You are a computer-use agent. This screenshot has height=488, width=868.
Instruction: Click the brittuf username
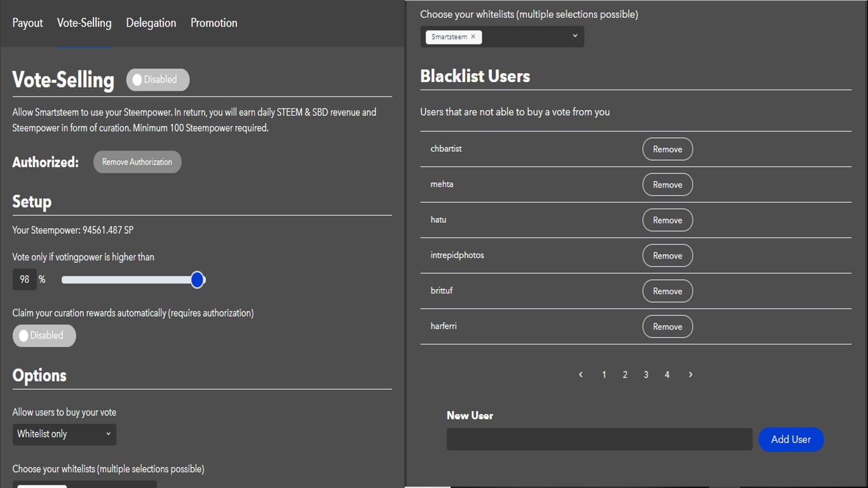(x=442, y=290)
